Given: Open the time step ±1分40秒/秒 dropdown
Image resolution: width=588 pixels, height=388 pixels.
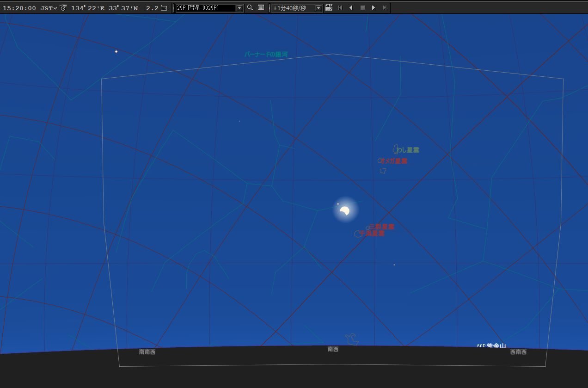Looking at the screenshot, I should click(318, 8).
